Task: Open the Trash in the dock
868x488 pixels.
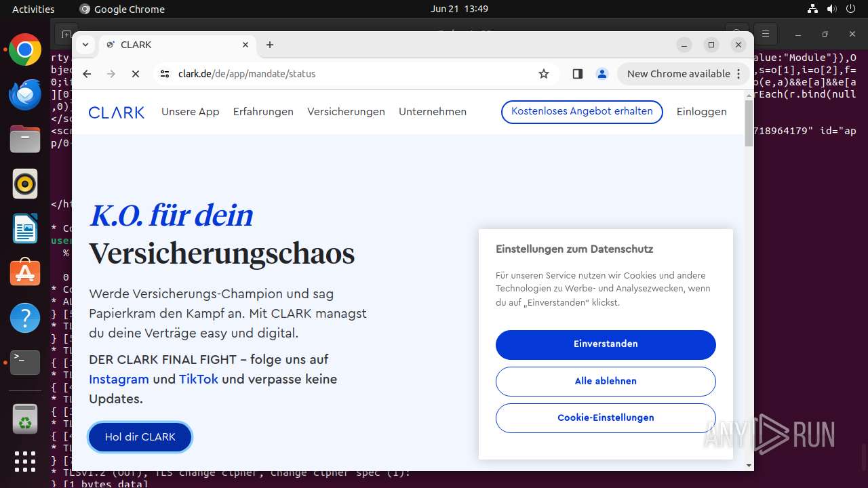Action: tap(25, 418)
